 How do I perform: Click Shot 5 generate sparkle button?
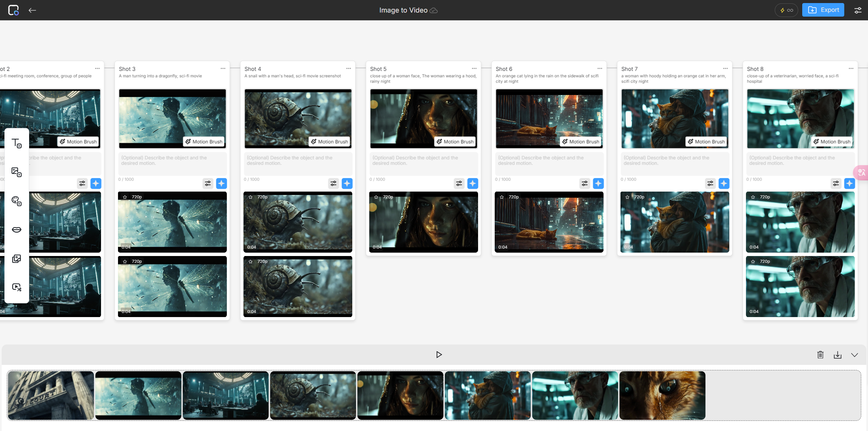tap(472, 183)
